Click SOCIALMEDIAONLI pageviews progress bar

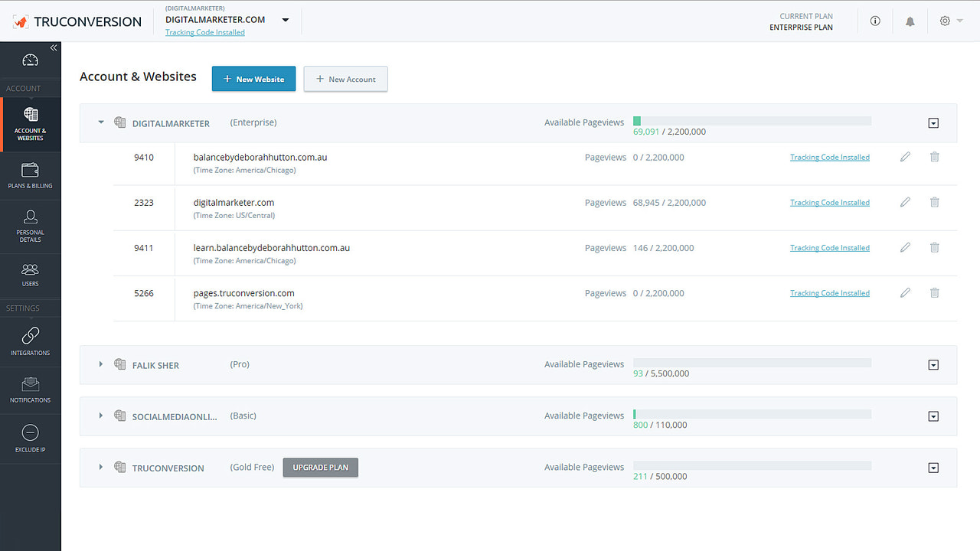[x=752, y=414]
